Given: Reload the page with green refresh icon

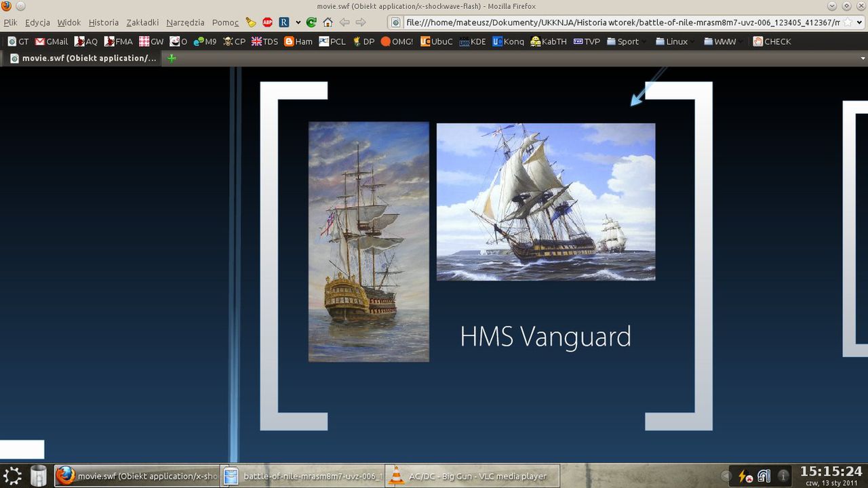Looking at the screenshot, I should 311,22.
